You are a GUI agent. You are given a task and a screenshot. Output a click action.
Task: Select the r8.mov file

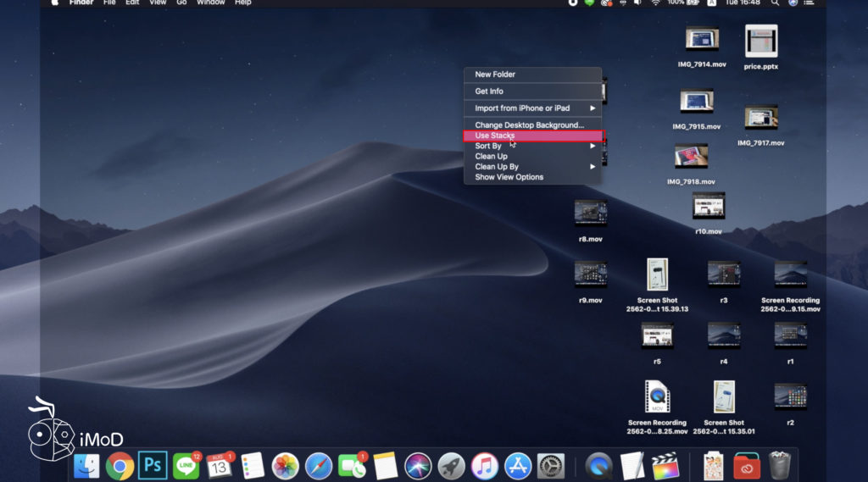(591, 213)
